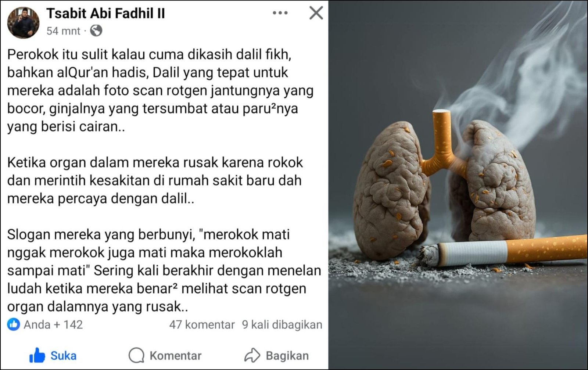Open the smoking lungs photo
Screen dimensions: 588x370
click(458, 185)
